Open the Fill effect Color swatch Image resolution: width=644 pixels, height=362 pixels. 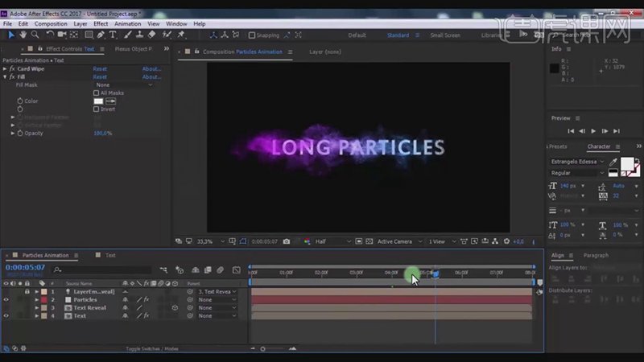tap(98, 101)
